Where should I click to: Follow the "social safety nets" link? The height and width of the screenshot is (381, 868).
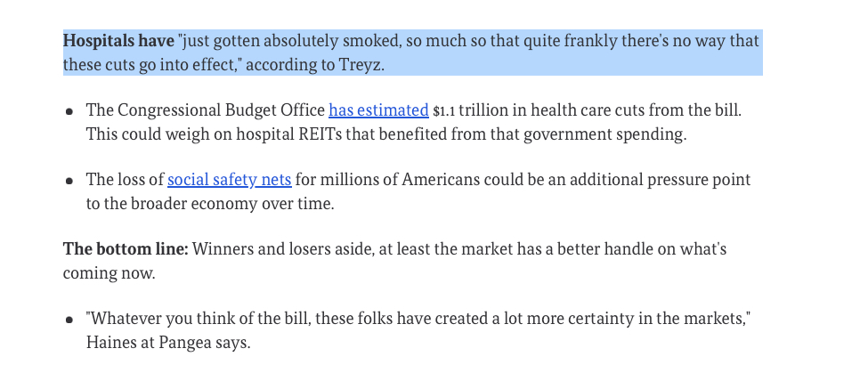pos(229,180)
